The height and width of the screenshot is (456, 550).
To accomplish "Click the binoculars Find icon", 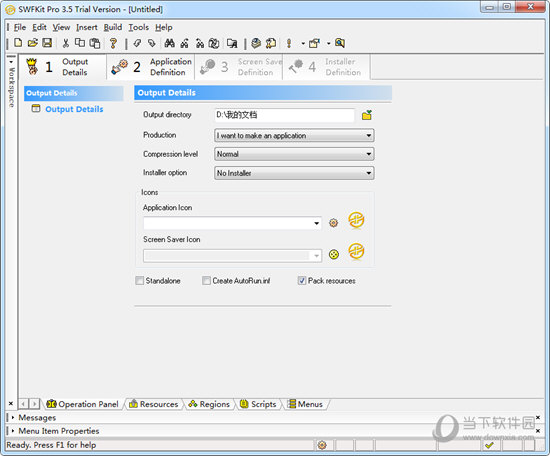I will 170,43.
